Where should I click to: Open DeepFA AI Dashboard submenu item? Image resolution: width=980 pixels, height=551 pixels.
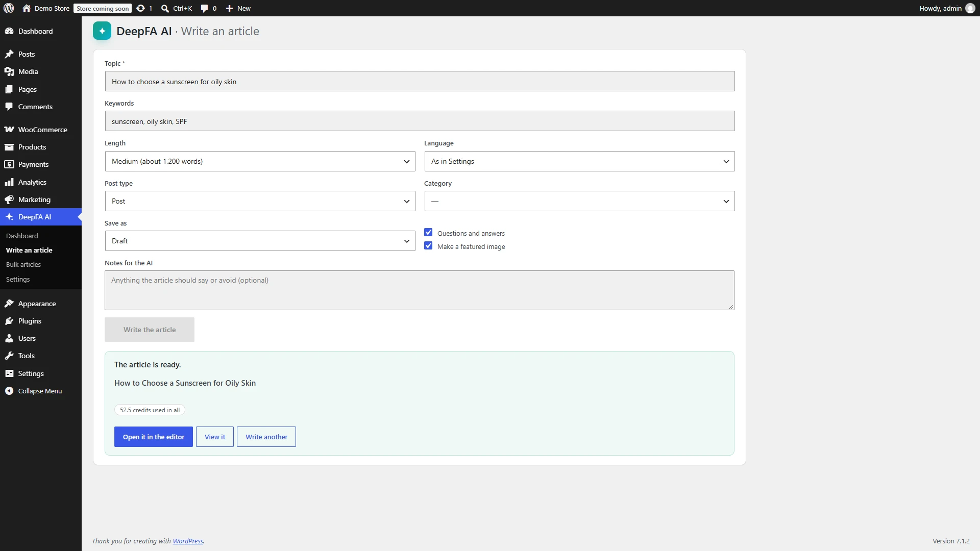(x=22, y=236)
